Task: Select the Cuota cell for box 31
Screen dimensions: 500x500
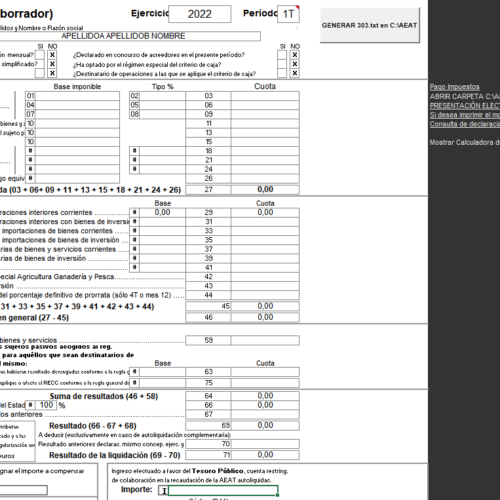Action: coord(265,222)
